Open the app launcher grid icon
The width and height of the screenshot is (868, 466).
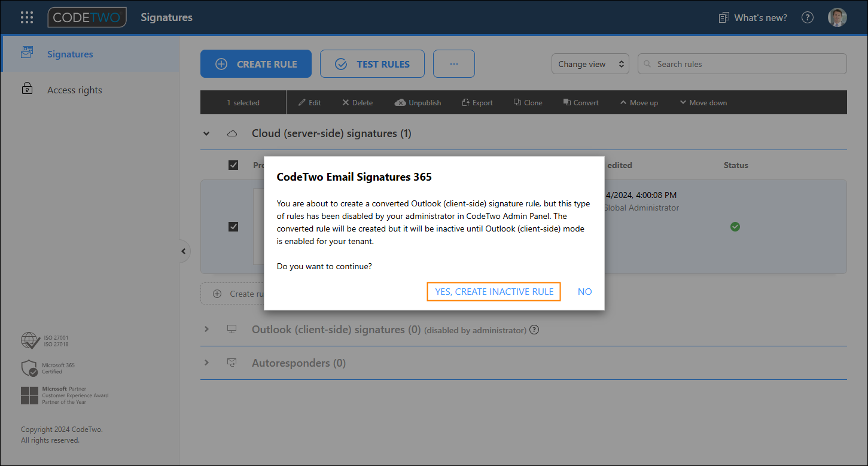(x=27, y=17)
